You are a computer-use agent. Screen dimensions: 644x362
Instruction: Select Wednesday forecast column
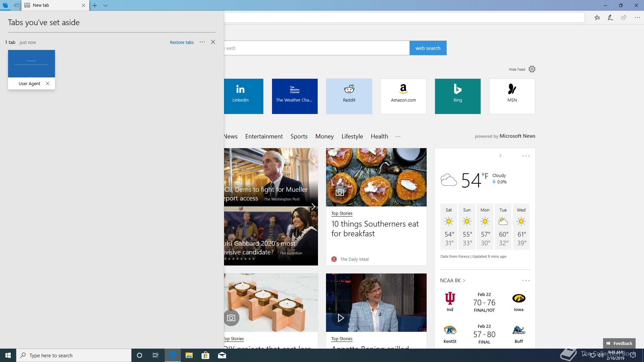coord(521,227)
